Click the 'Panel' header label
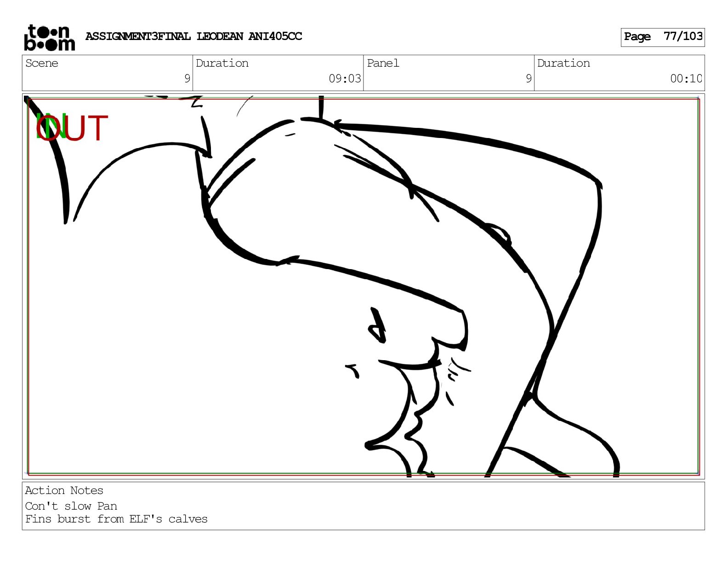 pyautogui.click(x=383, y=63)
